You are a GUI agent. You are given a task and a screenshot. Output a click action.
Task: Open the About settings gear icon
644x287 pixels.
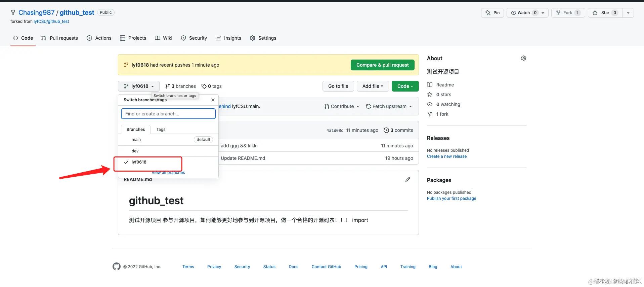click(524, 58)
